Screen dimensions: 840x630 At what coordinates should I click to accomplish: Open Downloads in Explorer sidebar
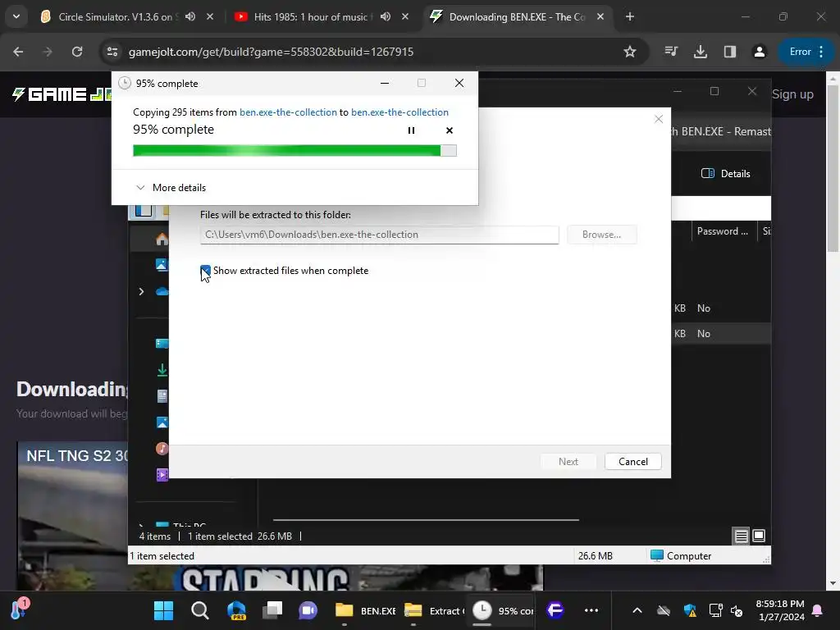(x=162, y=370)
